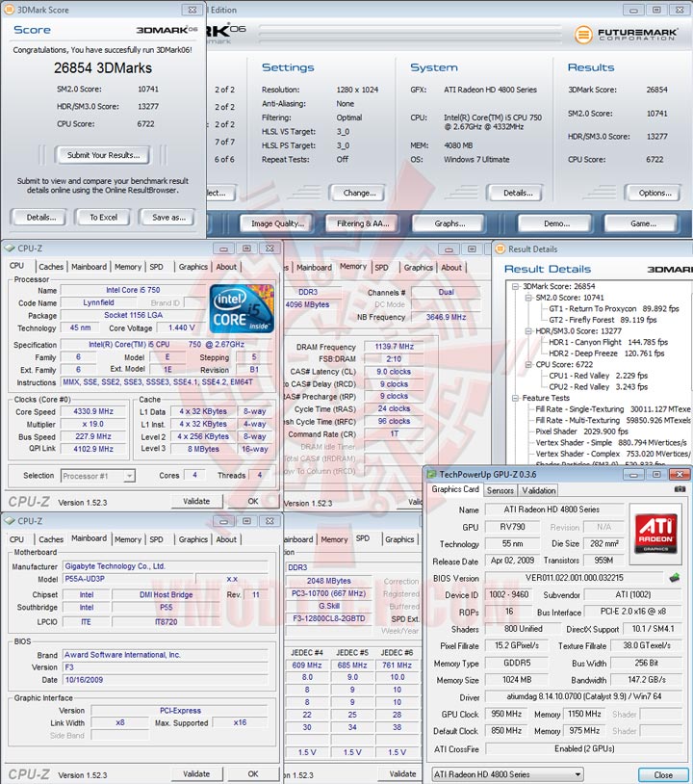Click the DRAM Frequency 1139.7 MHz value
This screenshot has width=693, height=784.
tap(395, 346)
